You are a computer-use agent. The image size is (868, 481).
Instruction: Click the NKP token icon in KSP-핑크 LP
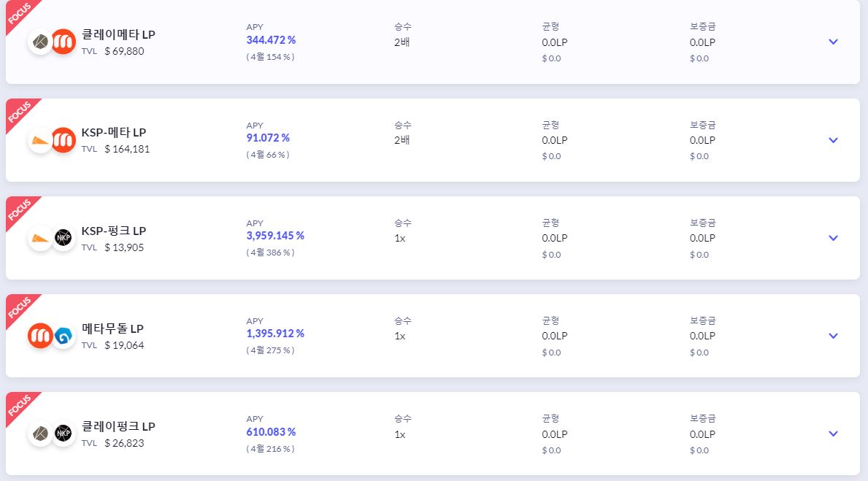[64, 238]
